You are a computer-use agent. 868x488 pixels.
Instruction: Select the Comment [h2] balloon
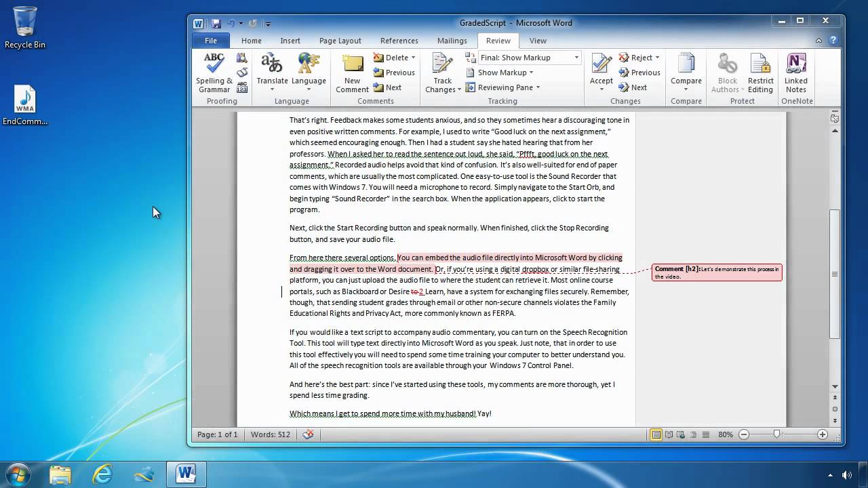coord(717,272)
